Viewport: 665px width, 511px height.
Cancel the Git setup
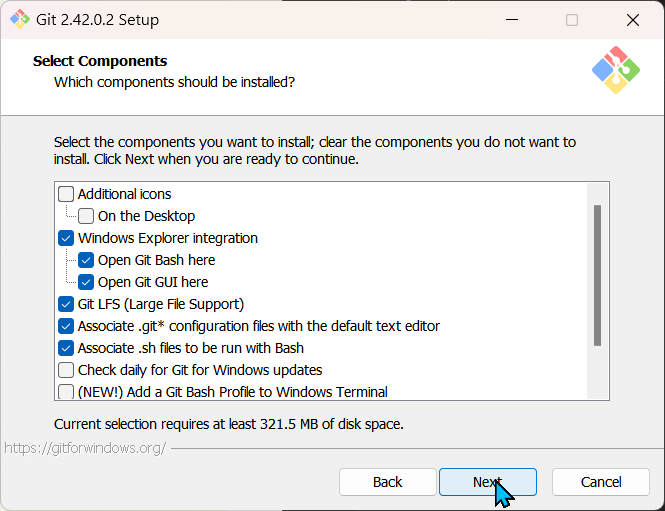(x=601, y=482)
